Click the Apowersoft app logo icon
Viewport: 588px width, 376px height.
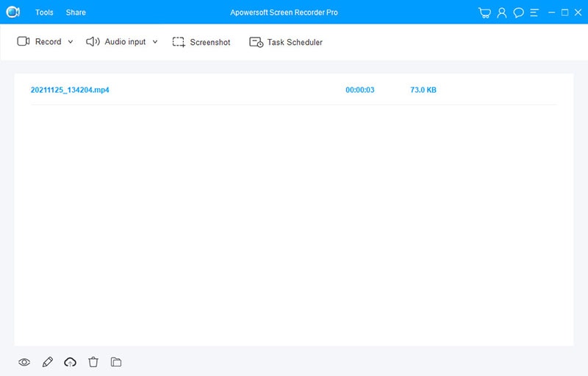coord(12,12)
